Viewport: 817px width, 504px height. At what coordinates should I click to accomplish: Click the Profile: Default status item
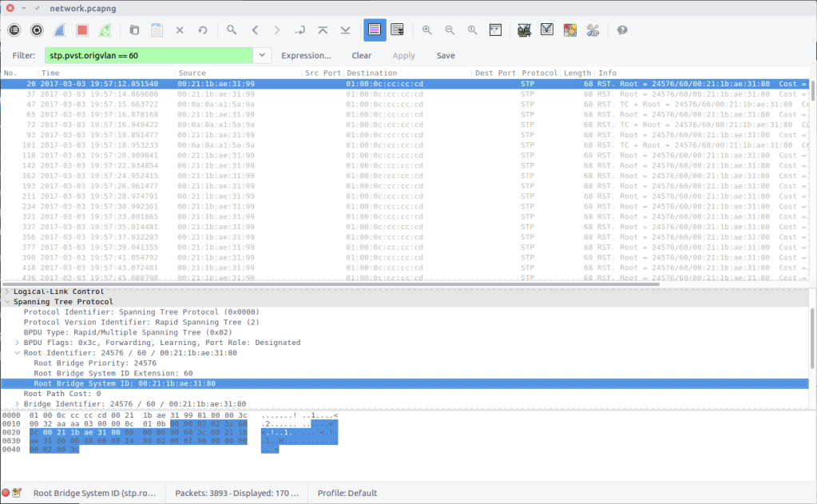pos(347,493)
